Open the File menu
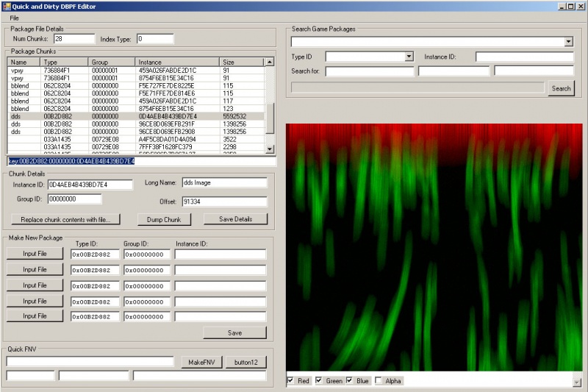This screenshot has height=392, width=588. [x=14, y=18]
